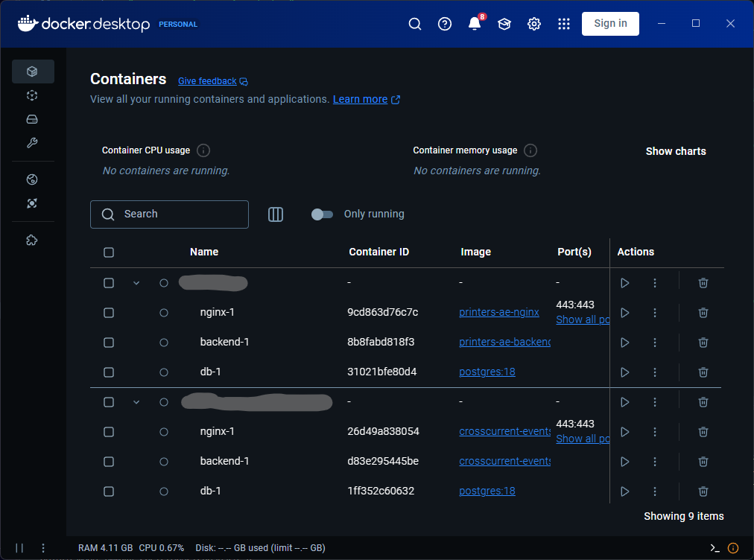754x560 pixels.
Task: Open the Images view in sidebar
Action: (x=32, y=95)
